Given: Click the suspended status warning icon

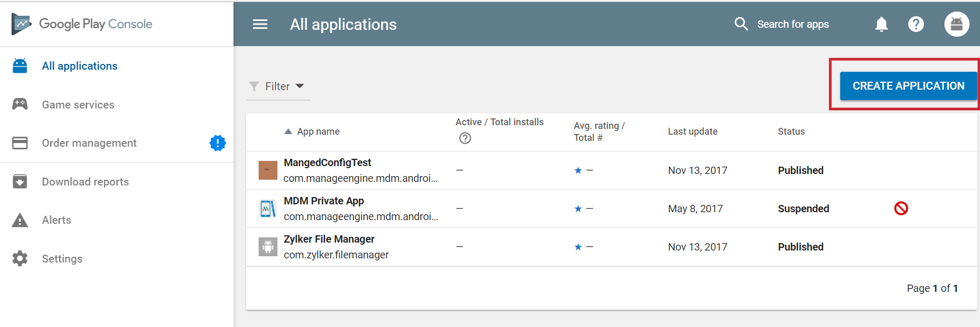Looking at the screenshot, I should click(x=901, y=209).
